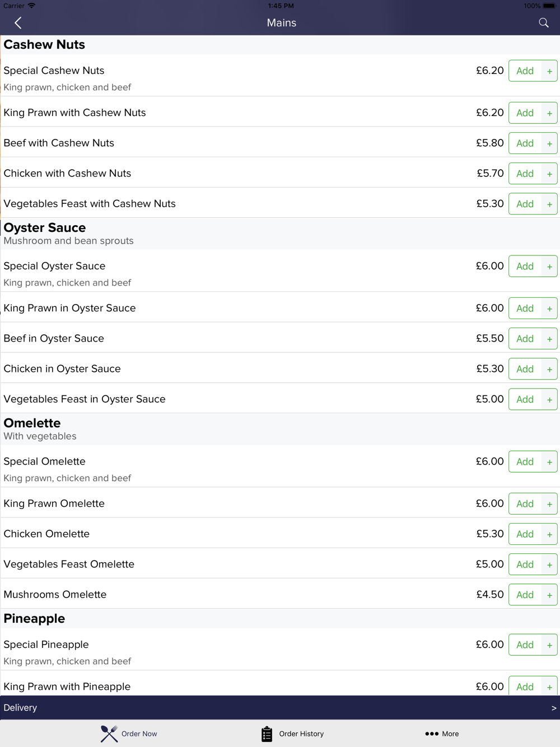Tap the plus beside Special Pineapple
The width and height of the screenshot is (560, 747).
coord(549,645)
